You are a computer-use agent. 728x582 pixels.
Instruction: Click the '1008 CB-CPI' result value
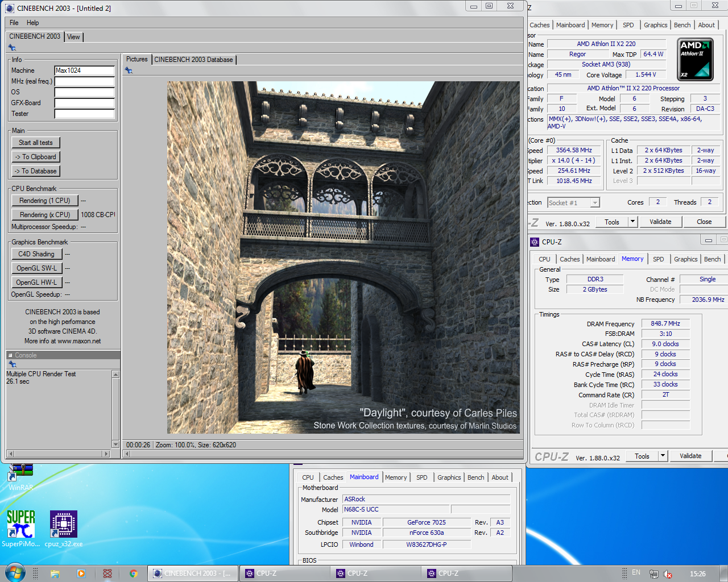click(x=97, y=215)
